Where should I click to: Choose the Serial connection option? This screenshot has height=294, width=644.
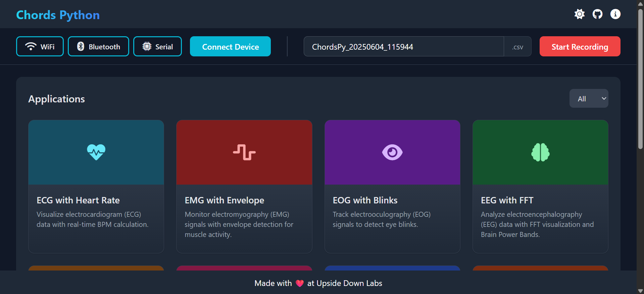(157, 47)
